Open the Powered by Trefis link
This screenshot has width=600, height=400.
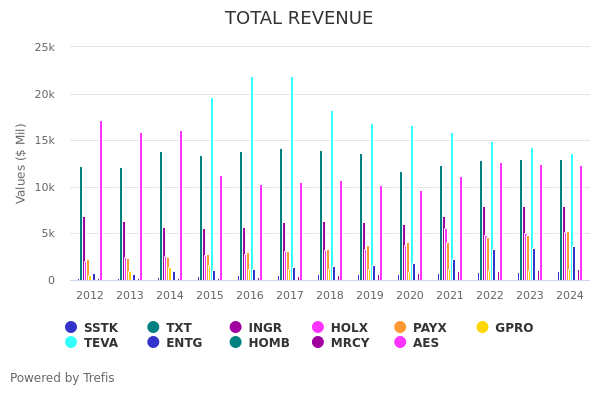(62, 378)
